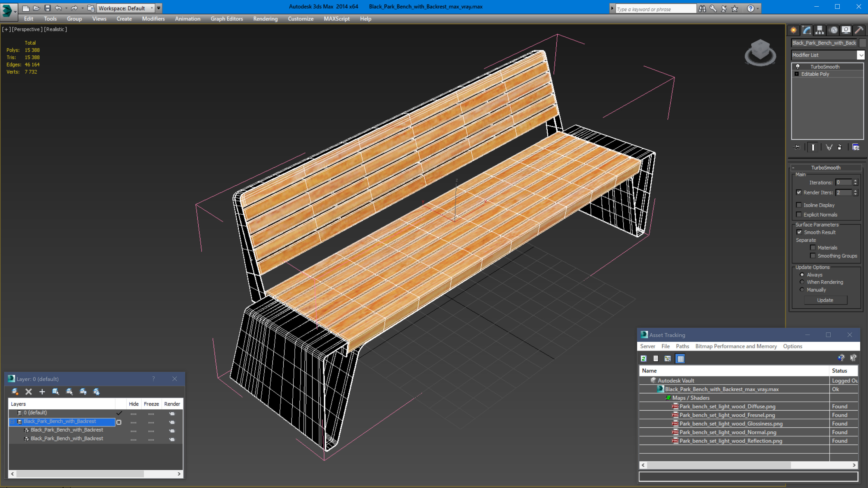Click the Undo arrow icon
868x488 pixels.
coord(58,8)
